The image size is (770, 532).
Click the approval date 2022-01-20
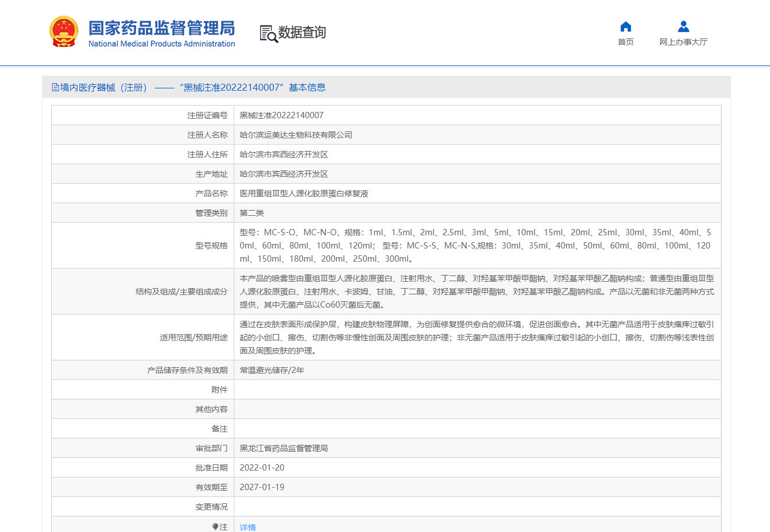pyautogui.click(x=262, y=468)
